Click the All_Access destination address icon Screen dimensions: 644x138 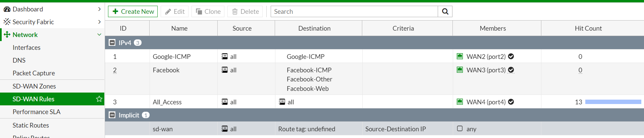point(282,102)
